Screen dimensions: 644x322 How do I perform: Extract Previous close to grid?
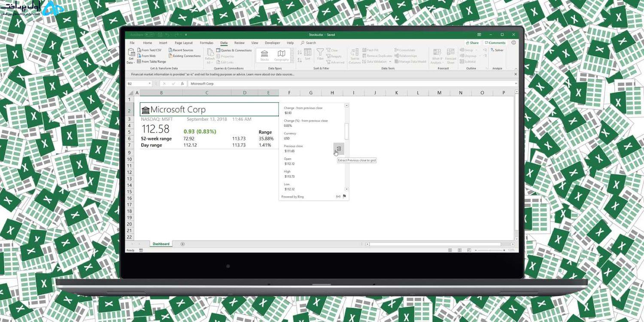(x=338, y=149)
